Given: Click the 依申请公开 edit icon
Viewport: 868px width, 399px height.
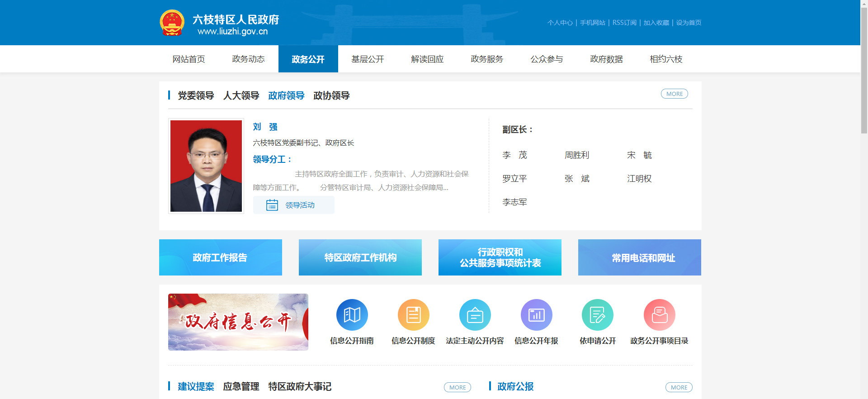Looking at the screenshot, I should coord(597,315).
